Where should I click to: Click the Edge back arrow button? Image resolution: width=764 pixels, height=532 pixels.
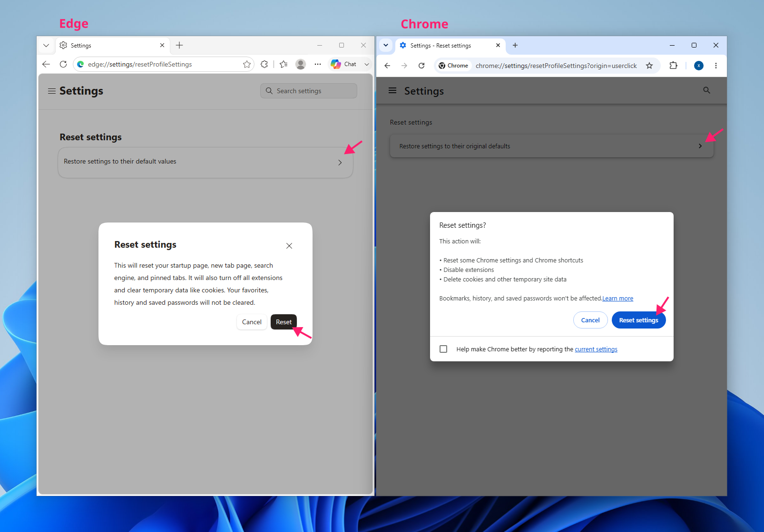coord(46,64)
